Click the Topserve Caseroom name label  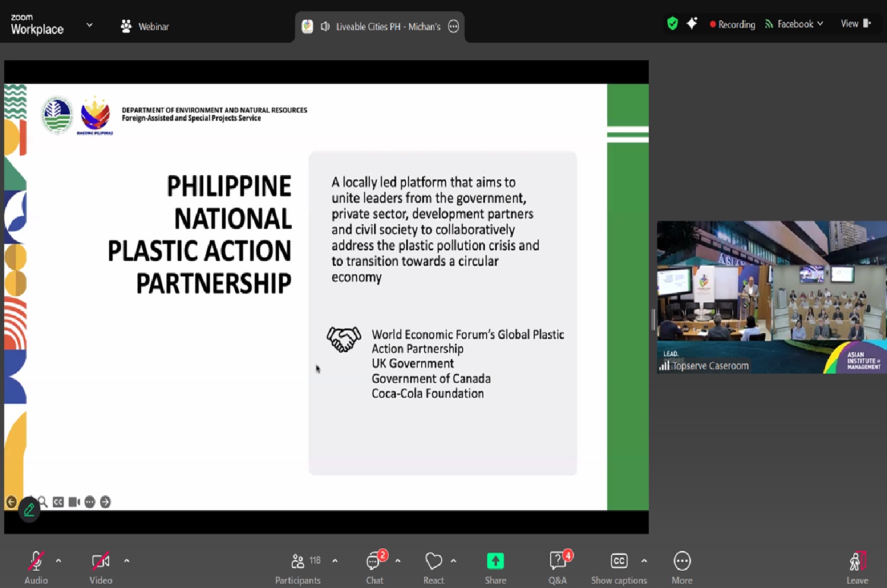coord(711,366)
